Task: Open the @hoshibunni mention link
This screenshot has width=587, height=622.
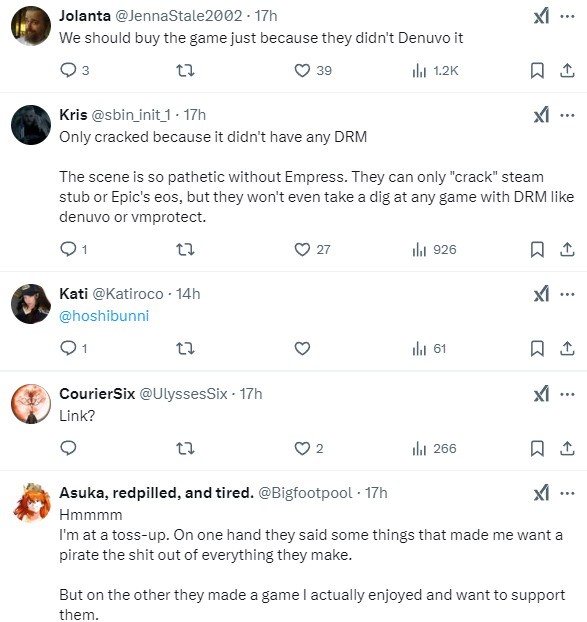Action: click(104, 316)
